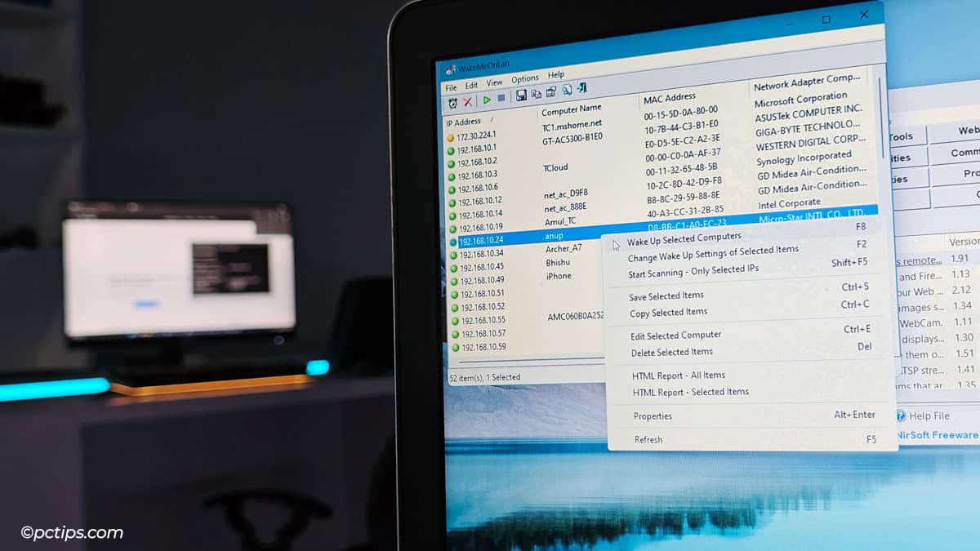Open the Properties toolbar icon

coord(551,93)
